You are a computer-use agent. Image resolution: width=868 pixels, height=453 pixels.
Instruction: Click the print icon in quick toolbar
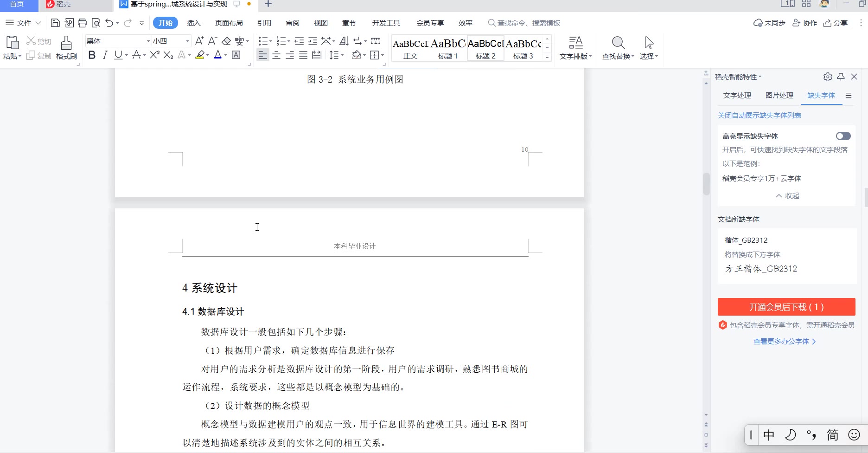click(x=83, y=23)
